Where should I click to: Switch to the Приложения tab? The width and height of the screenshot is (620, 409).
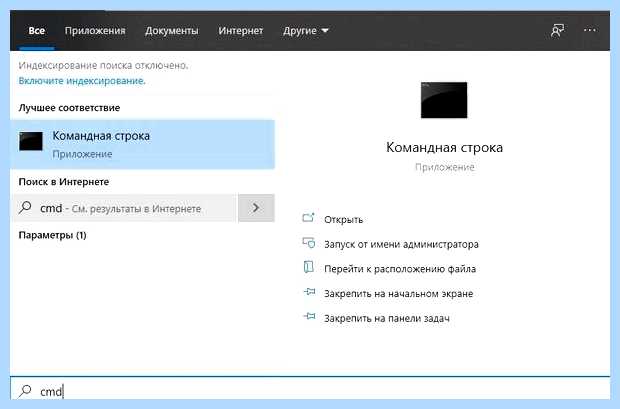point(95,30)
